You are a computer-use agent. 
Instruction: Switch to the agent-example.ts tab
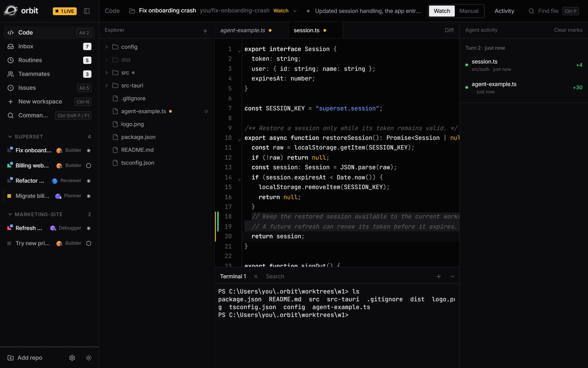tap(251, 30)
